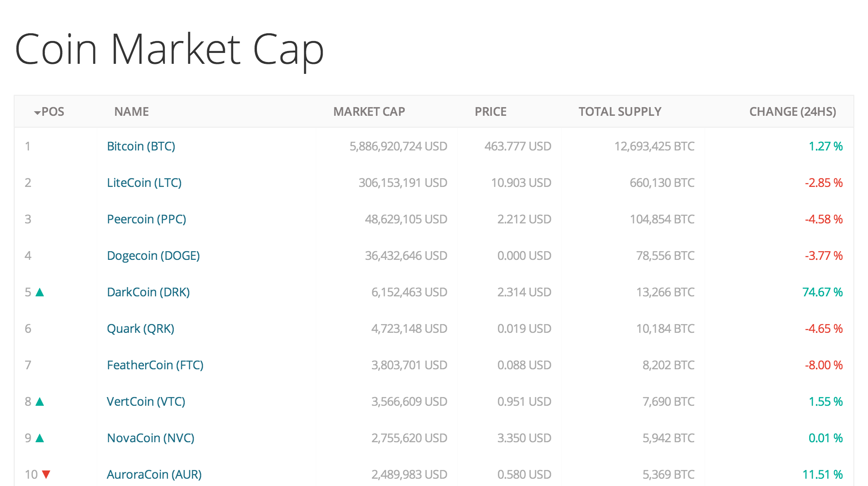
Task: Open the Peercoin (PPC) link
Action: point(146,219)
